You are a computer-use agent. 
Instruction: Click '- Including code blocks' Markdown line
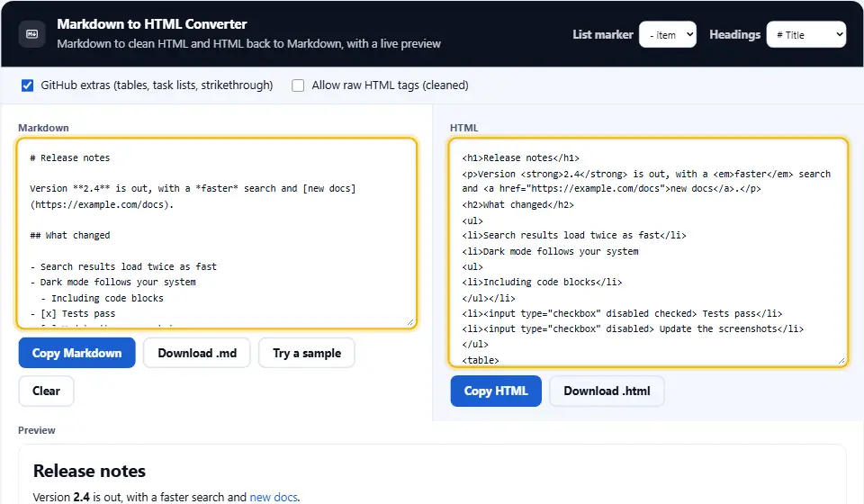coord(102,298)
